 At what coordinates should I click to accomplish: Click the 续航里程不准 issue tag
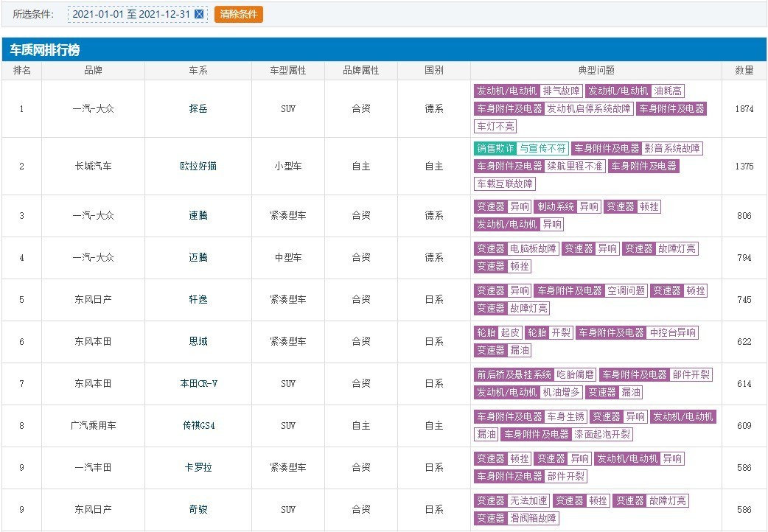[575, 166]
